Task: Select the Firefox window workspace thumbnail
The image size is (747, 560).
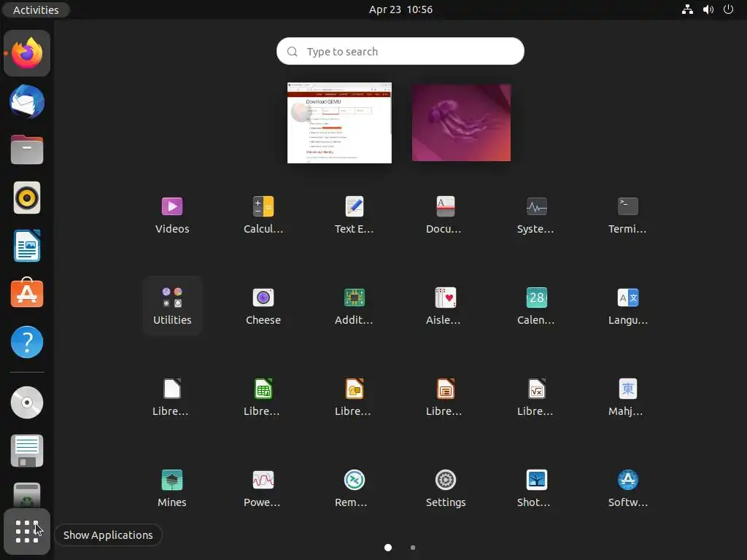Action: 339,122
